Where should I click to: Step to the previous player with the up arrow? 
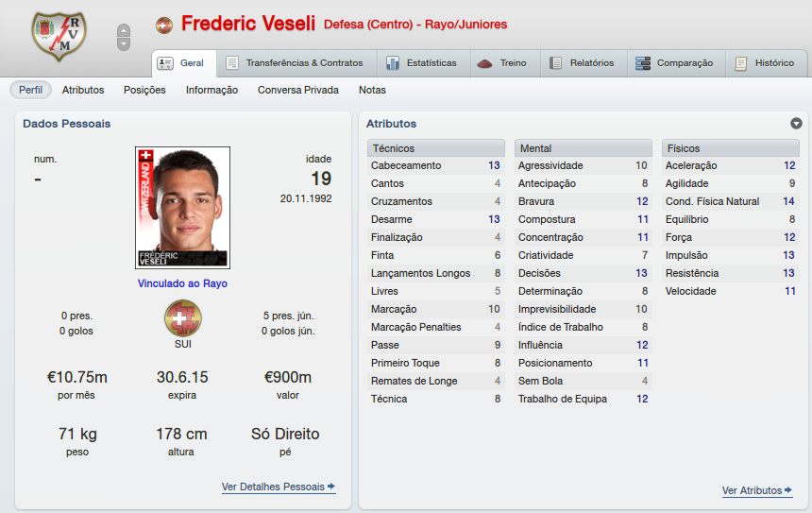124,31
